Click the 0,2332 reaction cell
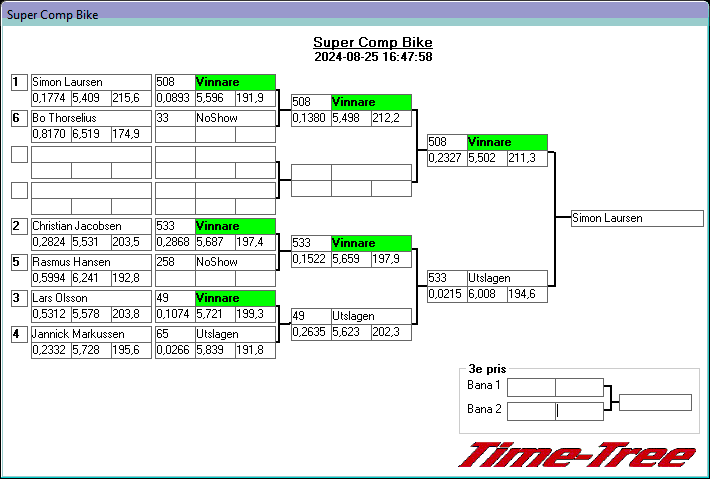Viewport: 710px width, 479px height. point(51,350)
